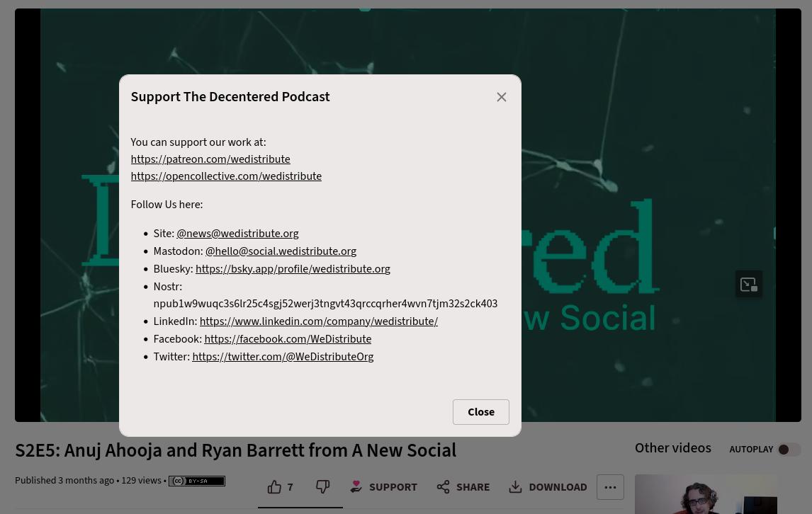This screenshot has height=514, width=812.
Task: Open the Bluesky profile link
Action: [293, 269]
